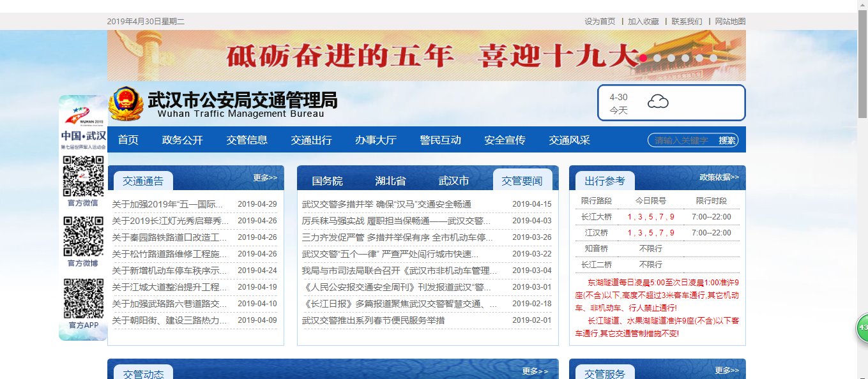Open the 办事大厅 navigation menu
Screen dimensions: 868x379
pos(376,140)
